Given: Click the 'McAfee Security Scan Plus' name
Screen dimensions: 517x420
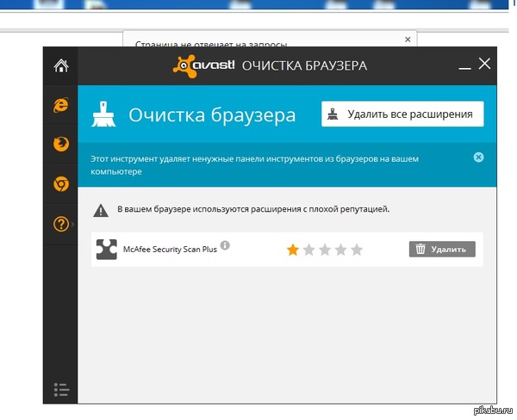Looking at the screenshot, I should coord(170,250).
